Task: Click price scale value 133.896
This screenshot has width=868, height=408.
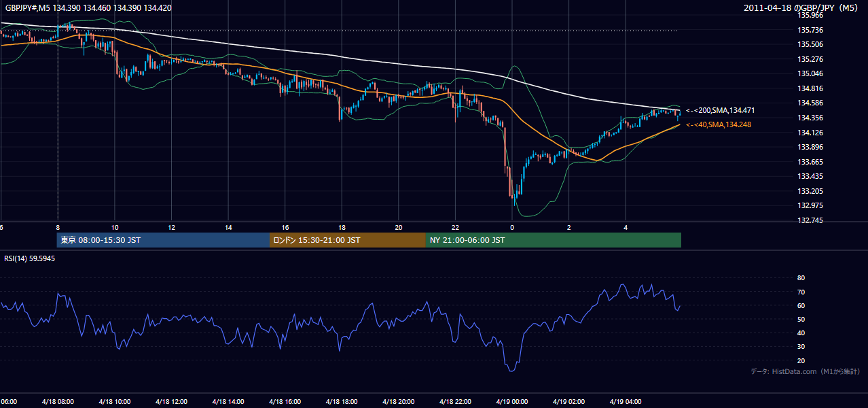Action: [811, 147]
